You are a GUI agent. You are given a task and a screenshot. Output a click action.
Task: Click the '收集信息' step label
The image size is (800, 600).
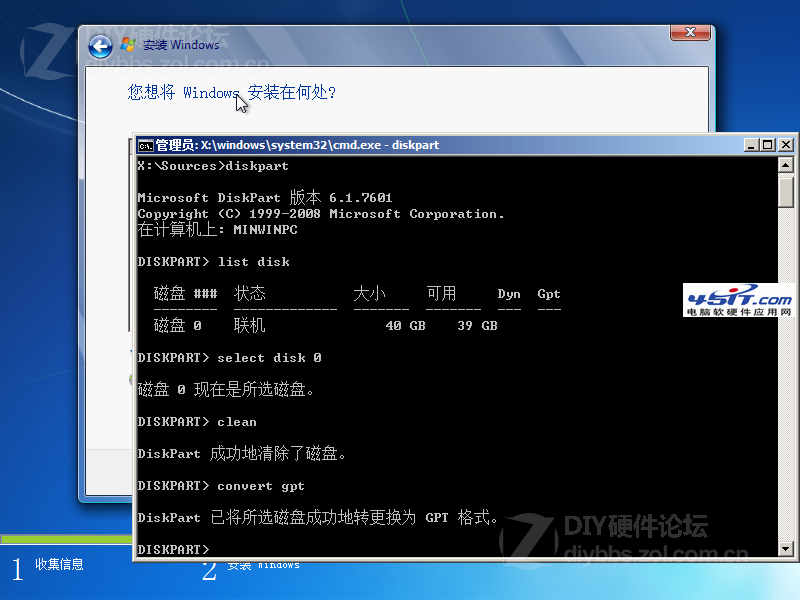59,564
